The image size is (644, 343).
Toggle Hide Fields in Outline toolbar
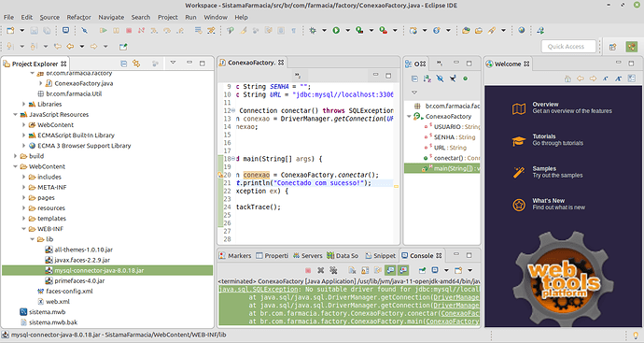pos(440,79)
